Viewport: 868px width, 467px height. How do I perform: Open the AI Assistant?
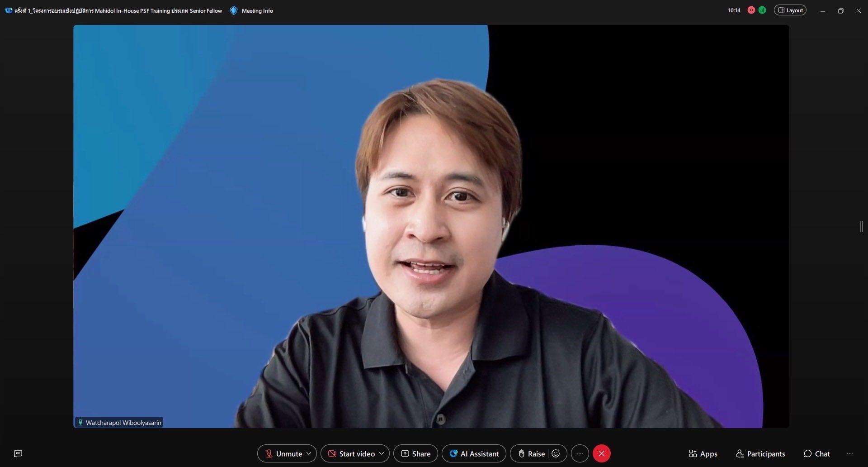(x=474, y=453)
